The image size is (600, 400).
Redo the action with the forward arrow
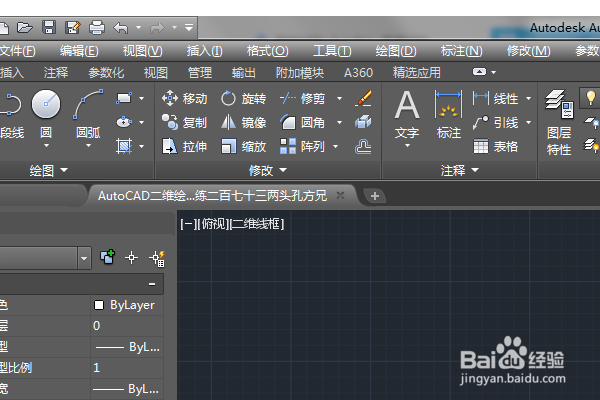[157, 28]
